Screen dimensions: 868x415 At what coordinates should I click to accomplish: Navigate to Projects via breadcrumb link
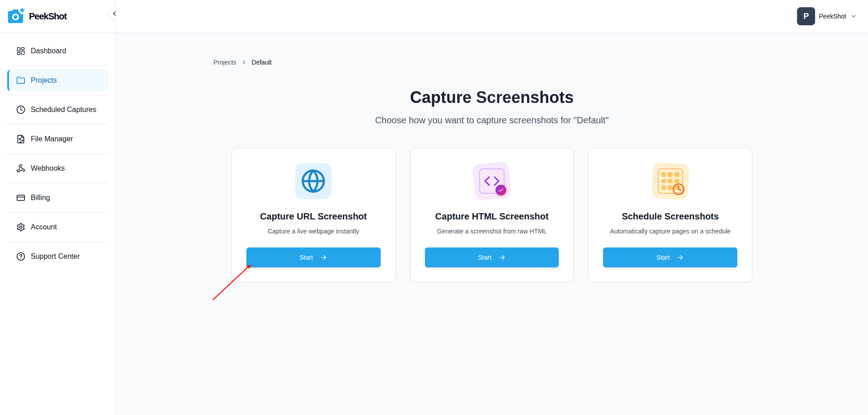pos(225,62)
